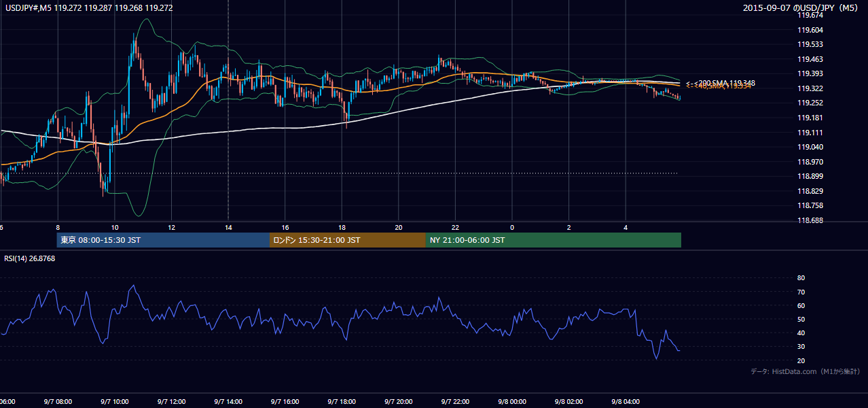
Task: Click the 9/7 08:00 date axis label
Action: (58, 402)
